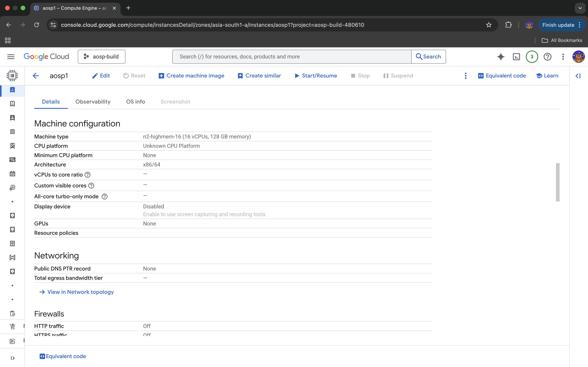Open Committed use discounts percent icon
This screenshot has height=367, width=588.
pyautogui.click(x=12, y=159)
